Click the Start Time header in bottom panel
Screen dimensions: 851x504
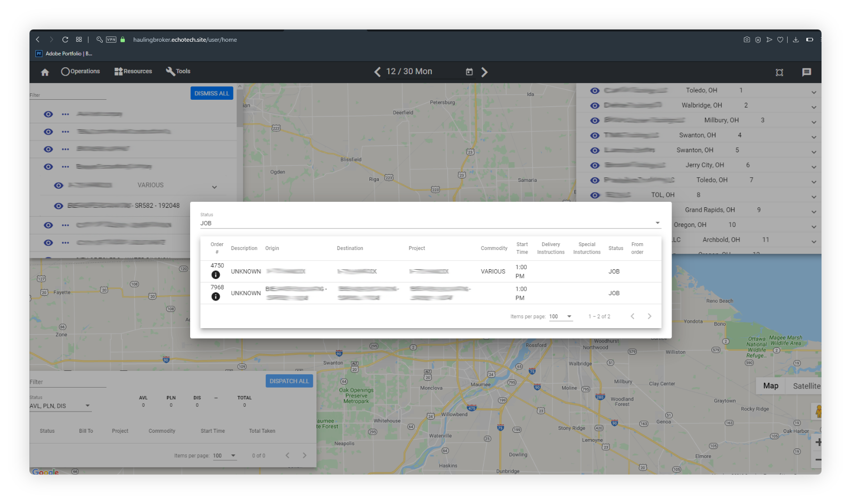(213, 431)
